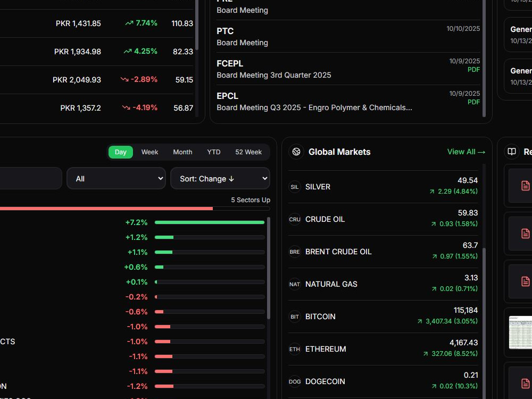Open FCEPL Board Meeting 3rd Quarter entry
Screen dimensions: 532x399
348,69
